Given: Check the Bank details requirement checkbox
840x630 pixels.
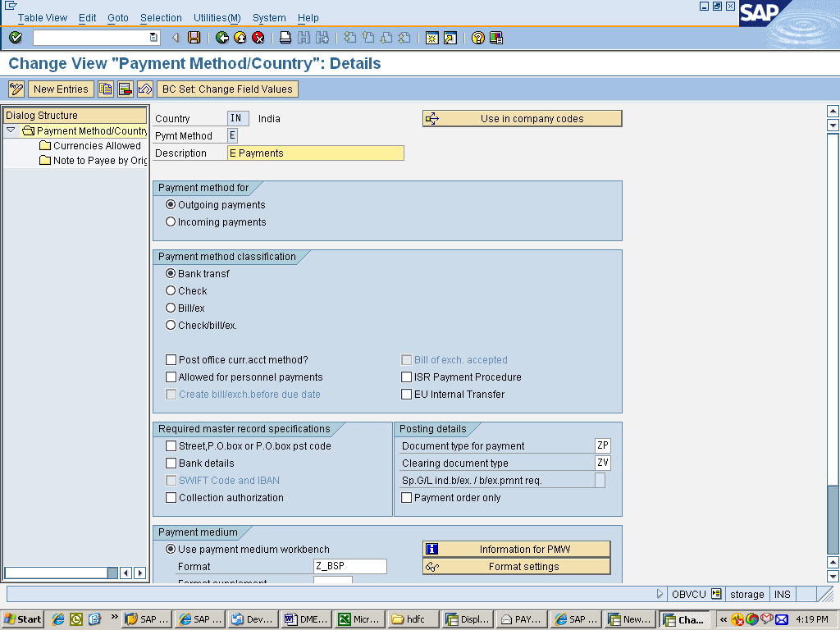Looking at the screenshot, I should coord(171,463).
